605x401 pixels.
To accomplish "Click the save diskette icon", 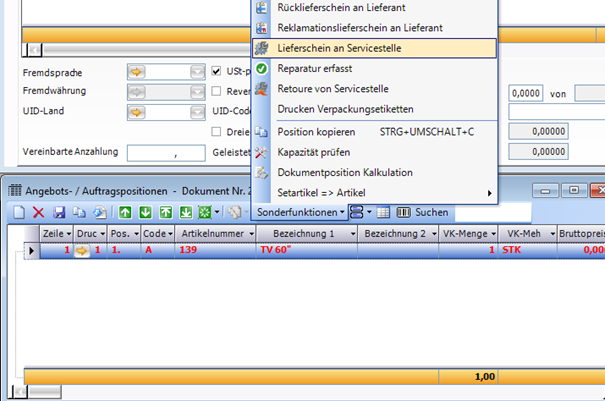I will point(59,212).
